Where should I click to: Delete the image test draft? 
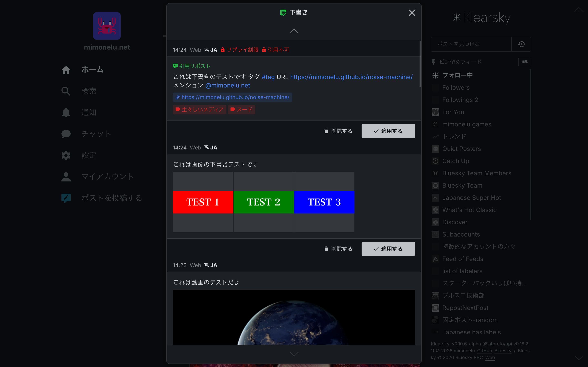tap(338, 249)
